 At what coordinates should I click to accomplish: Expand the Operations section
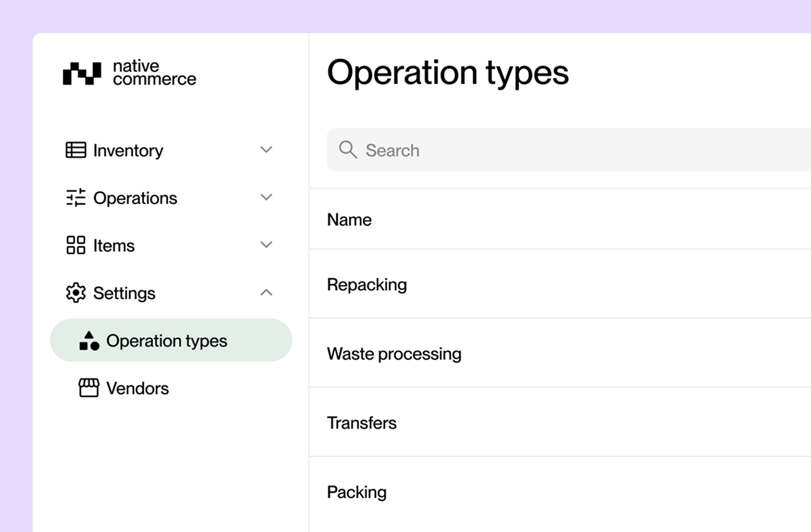(266, 197)
